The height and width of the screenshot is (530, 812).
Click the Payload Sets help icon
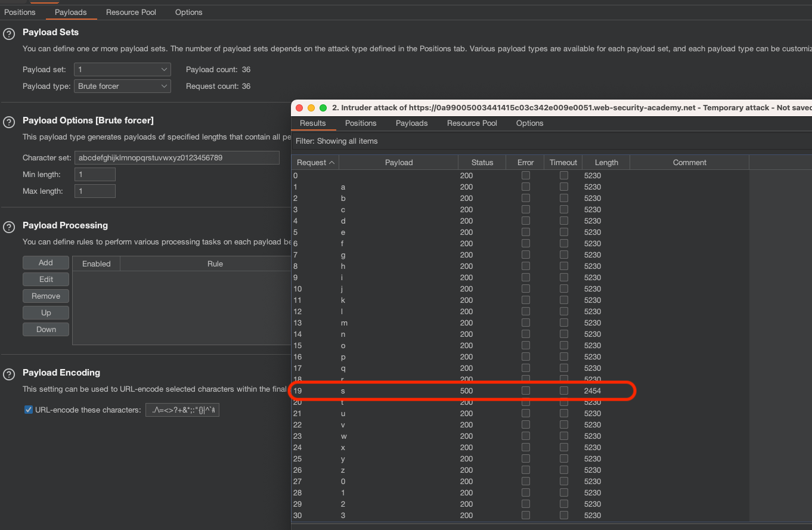click(x=9, y=34)
